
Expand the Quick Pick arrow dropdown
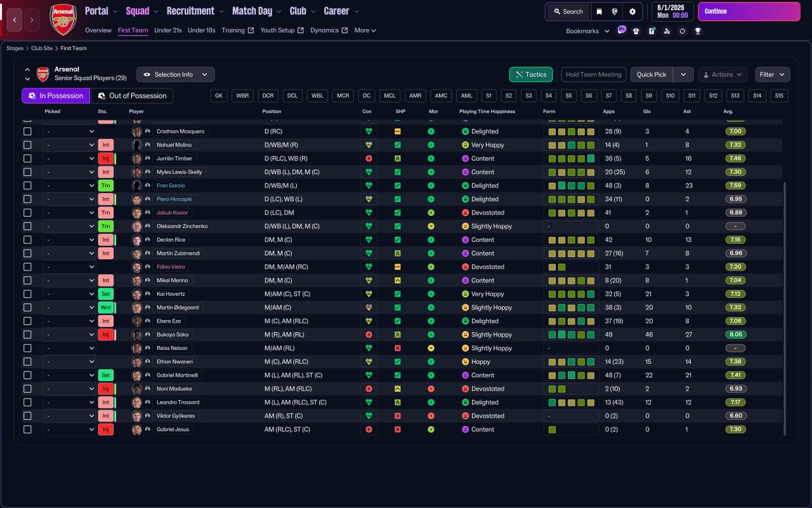[x=683, y=75]
